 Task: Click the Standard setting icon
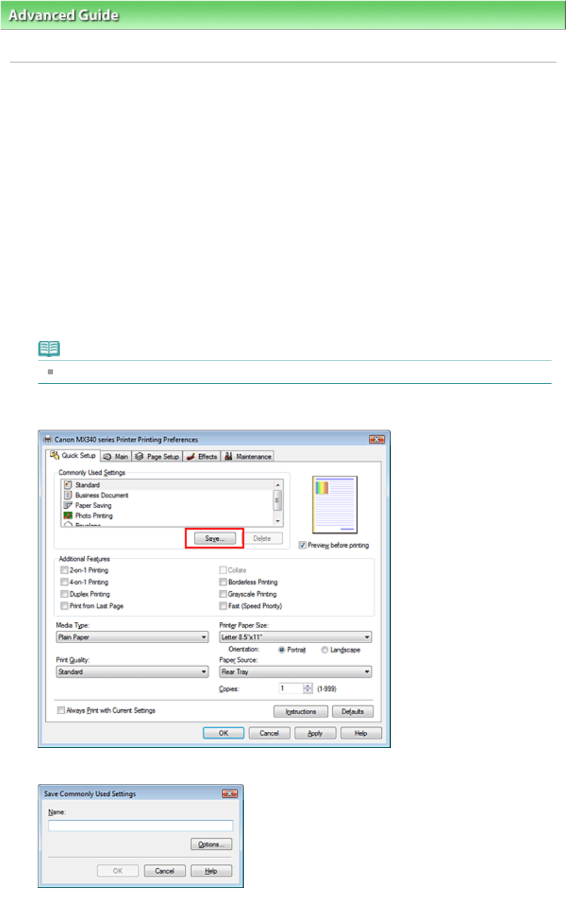[68, 485]
